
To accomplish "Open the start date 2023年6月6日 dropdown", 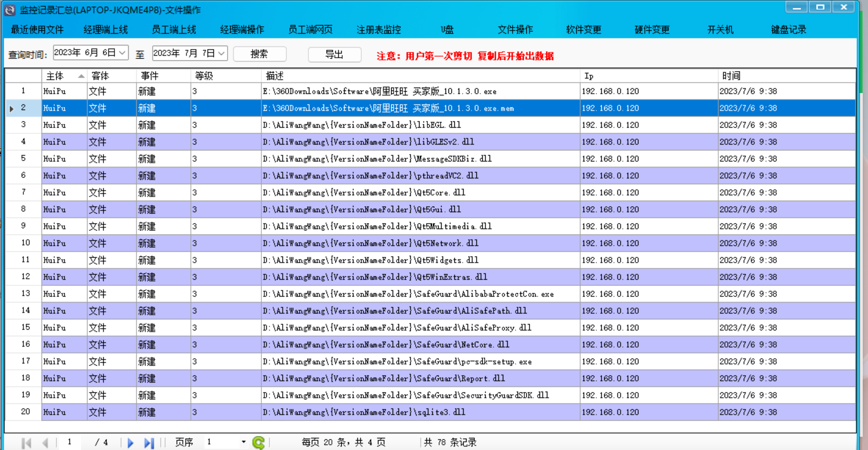I will click(x=122, y=53).
